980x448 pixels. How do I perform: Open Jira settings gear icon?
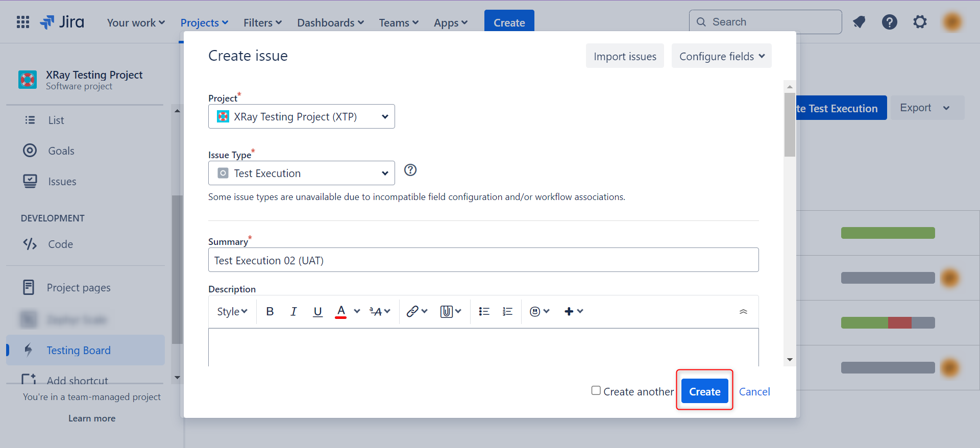920,22
